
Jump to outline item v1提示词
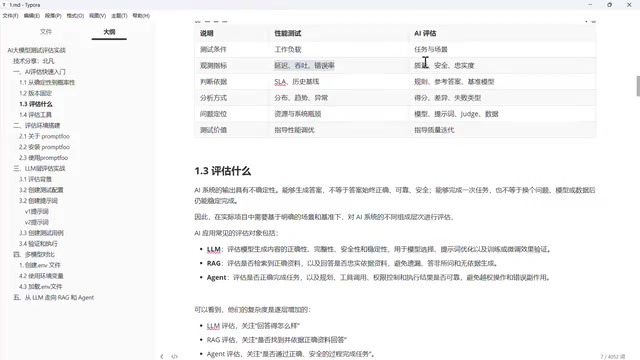[36, 211]
